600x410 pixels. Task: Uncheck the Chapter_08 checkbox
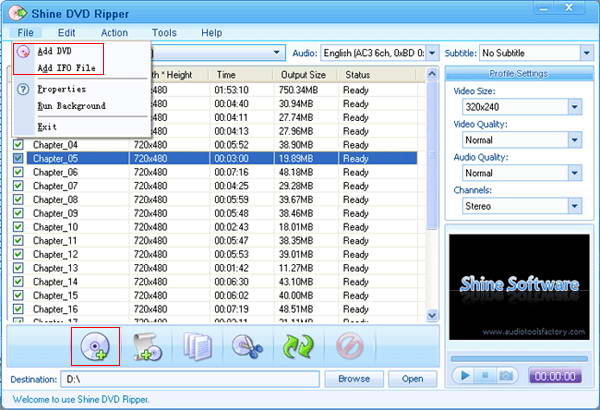pos(18,199)
